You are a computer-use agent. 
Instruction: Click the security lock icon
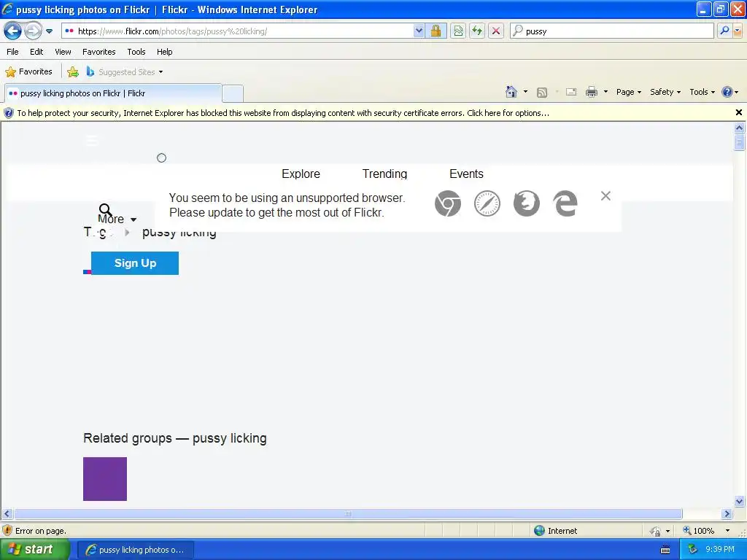pos(436,31)
